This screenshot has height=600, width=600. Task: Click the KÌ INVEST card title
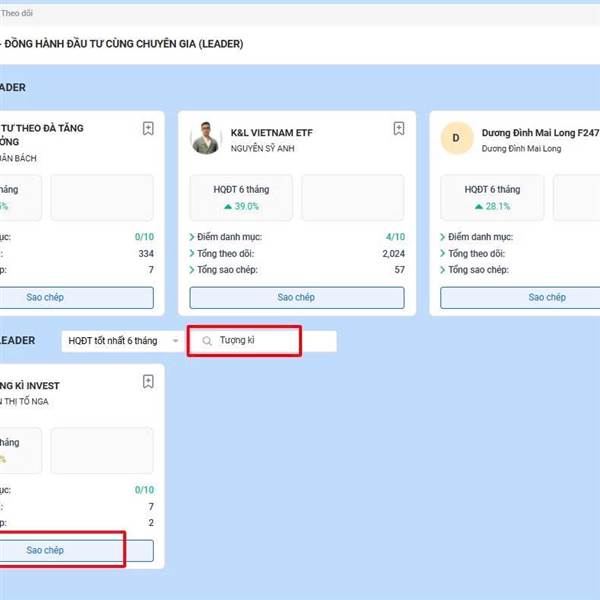tap(30, 386)
